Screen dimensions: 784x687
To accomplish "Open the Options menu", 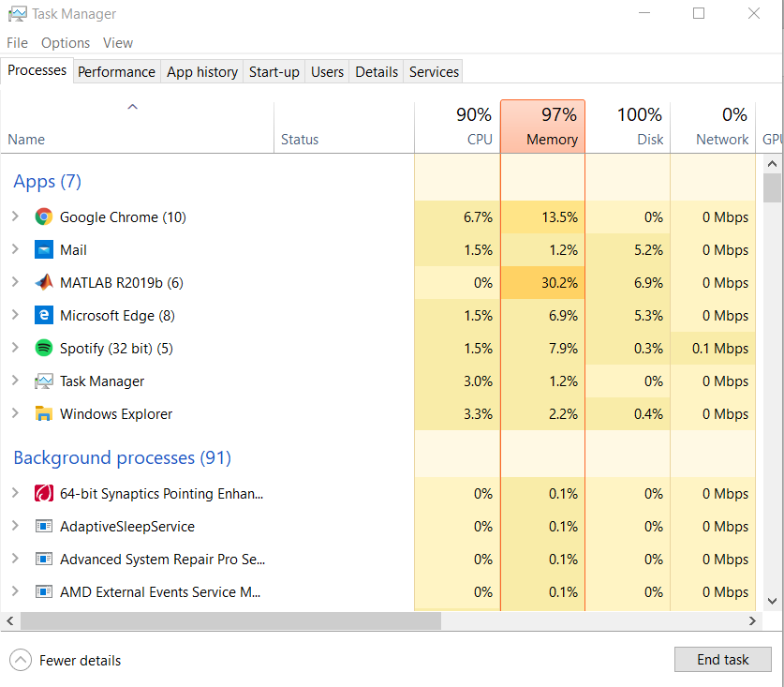I will click(x=66, y=43).
